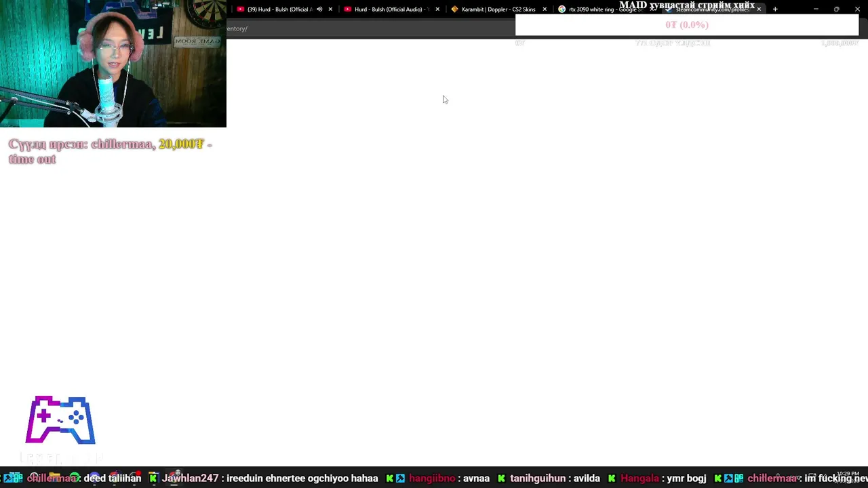Restore the browser window size

[x=836, y=9]
